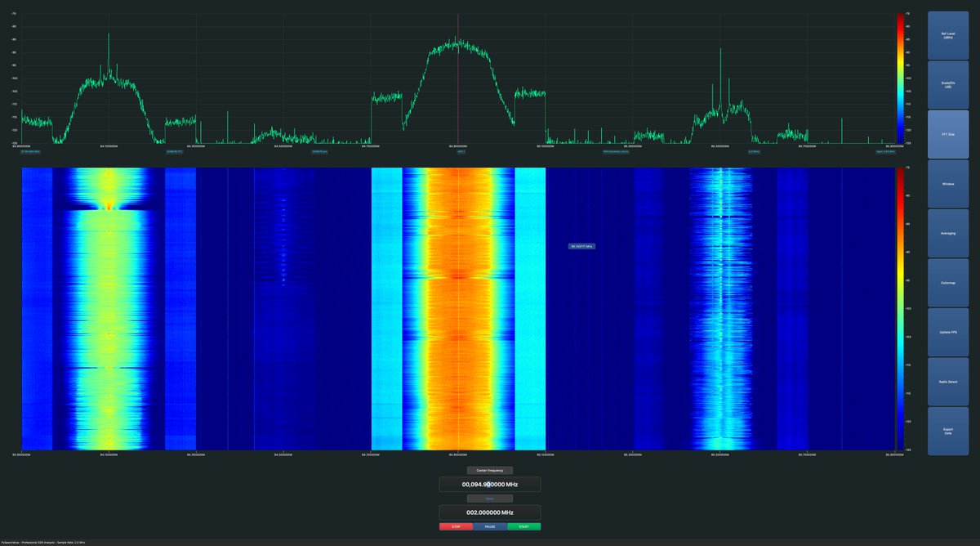Click Export Data in the sidebar

[x=947, y=431]
